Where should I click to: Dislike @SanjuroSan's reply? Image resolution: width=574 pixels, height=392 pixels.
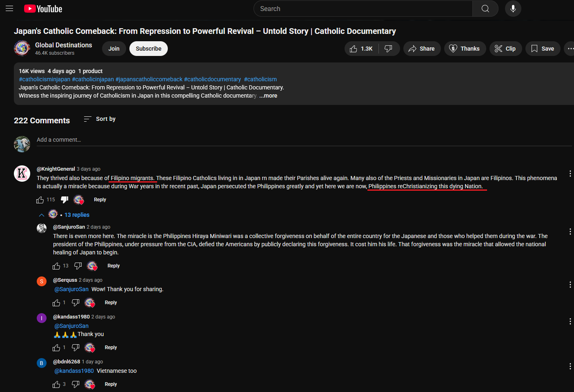(x=78, y=266)
